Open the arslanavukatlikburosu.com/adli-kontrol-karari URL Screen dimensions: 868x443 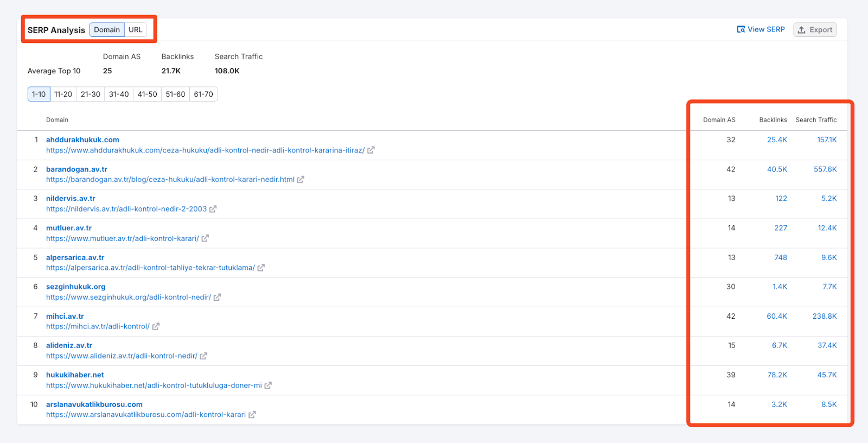(x=146, y=415)
